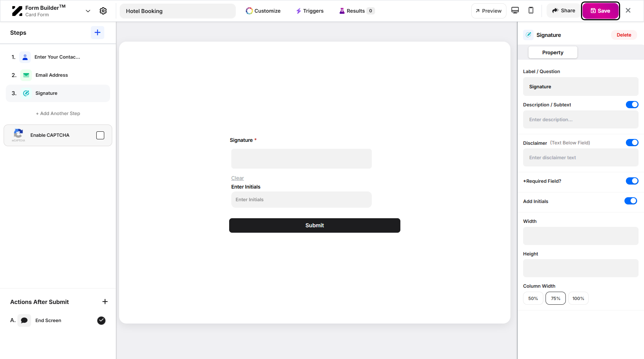Click the End Screen chat bubble icon

[x=24, y=320]
